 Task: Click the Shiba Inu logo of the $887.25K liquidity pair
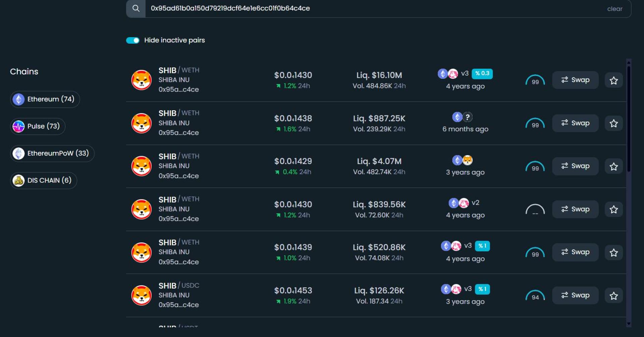[x=141, y=123]
